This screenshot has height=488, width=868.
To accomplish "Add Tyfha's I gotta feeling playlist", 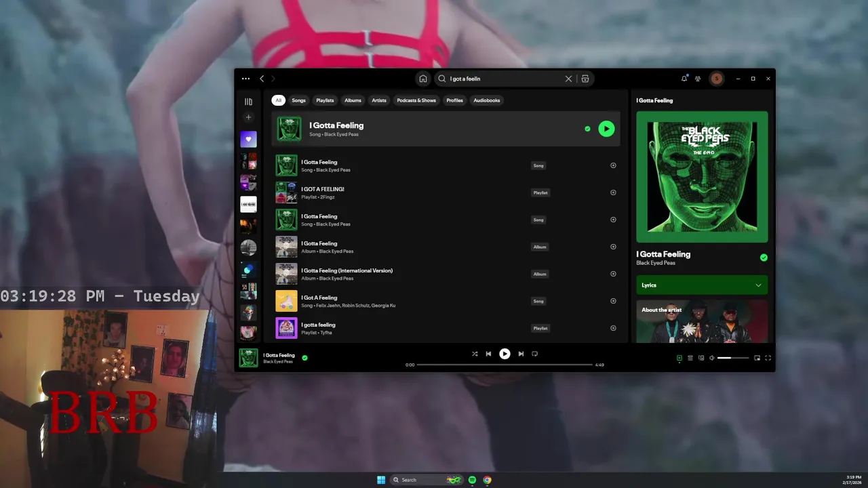I will [x=613, y=328].
